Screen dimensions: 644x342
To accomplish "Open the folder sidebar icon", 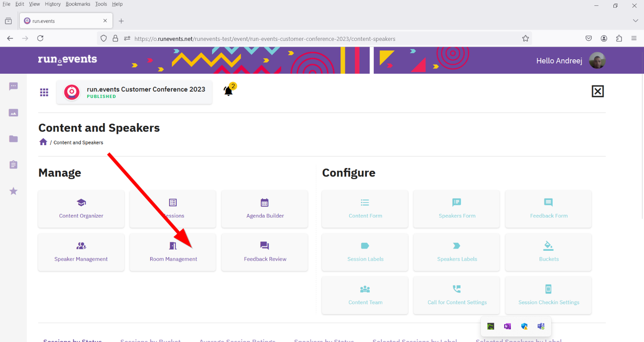I will (13, 139).
